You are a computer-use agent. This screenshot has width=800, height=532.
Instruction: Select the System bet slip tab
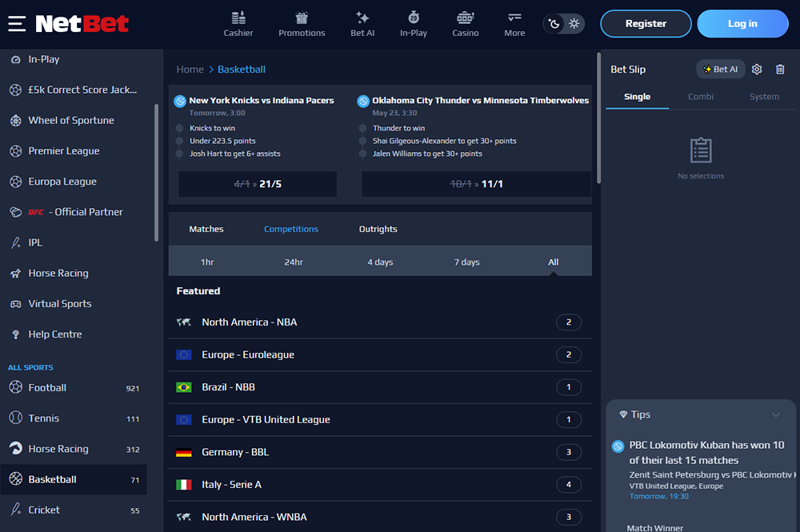[x=764, y=97]
